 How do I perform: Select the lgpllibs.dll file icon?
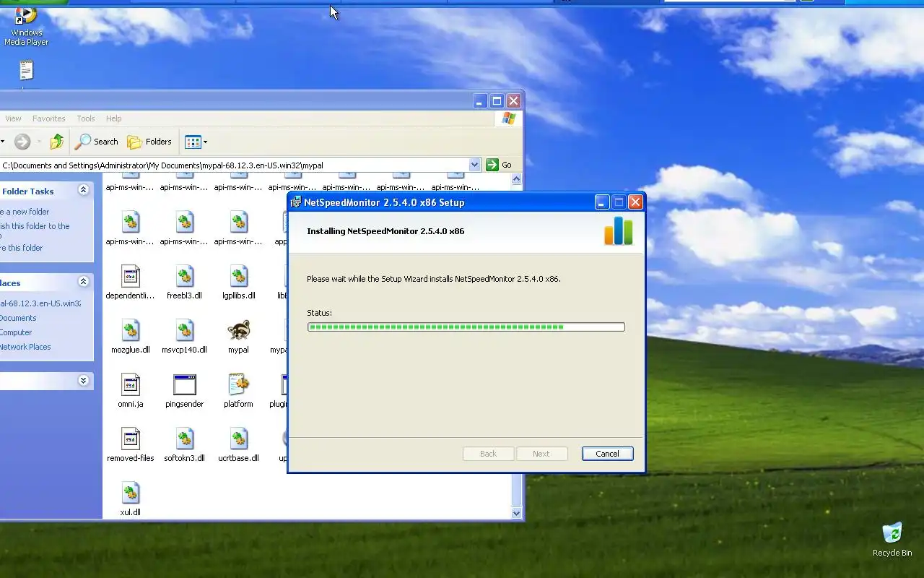[x=238, y=276]
